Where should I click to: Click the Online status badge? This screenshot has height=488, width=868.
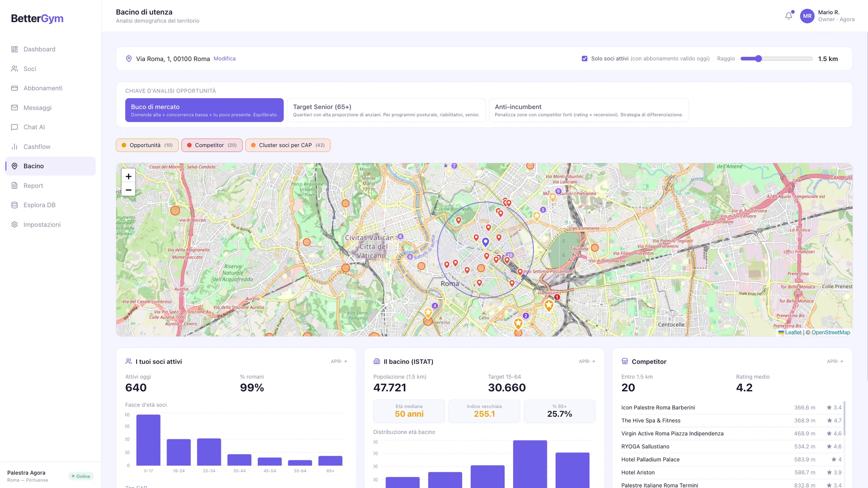click(x=81, y=476)
